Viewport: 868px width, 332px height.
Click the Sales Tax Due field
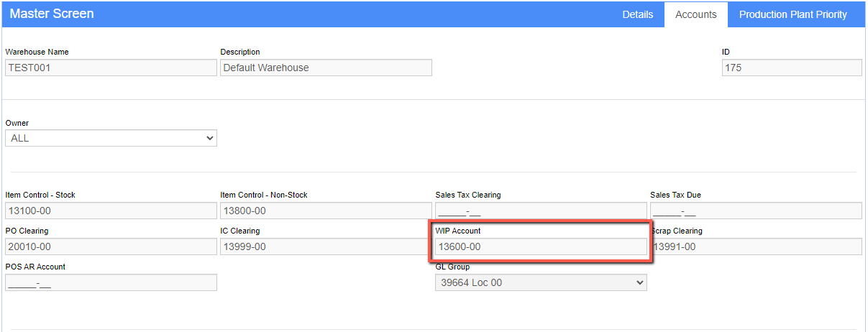point(756,211)
